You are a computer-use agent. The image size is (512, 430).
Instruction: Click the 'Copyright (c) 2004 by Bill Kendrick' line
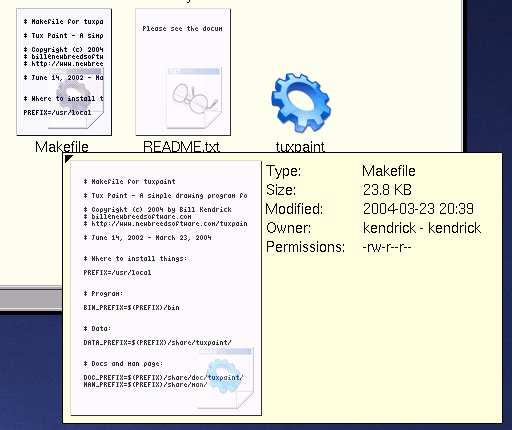coord(158,210)
